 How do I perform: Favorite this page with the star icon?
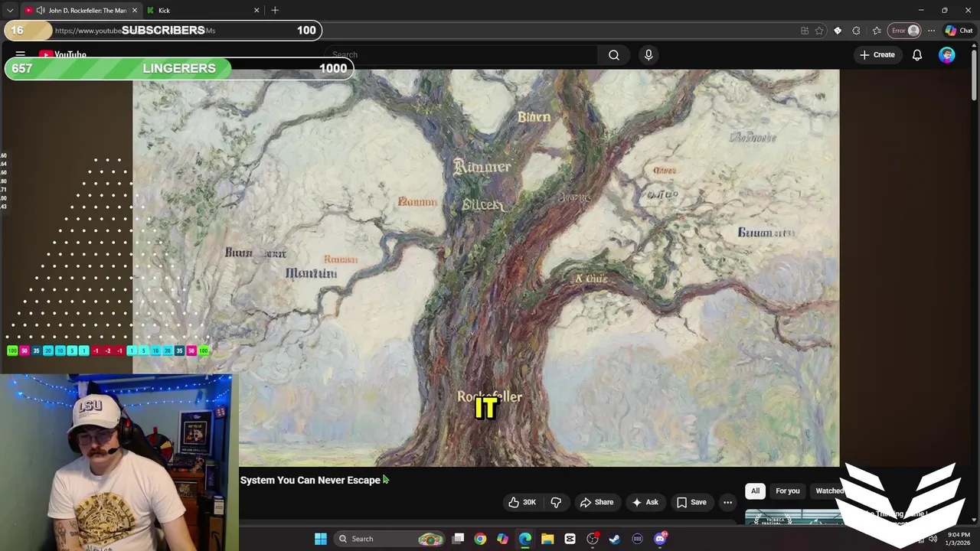click(818, 31)
